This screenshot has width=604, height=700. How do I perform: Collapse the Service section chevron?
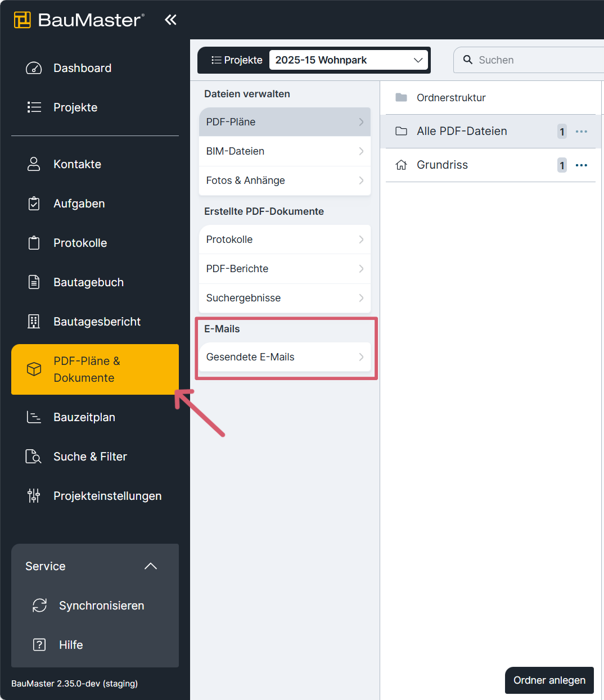(151, 566)
